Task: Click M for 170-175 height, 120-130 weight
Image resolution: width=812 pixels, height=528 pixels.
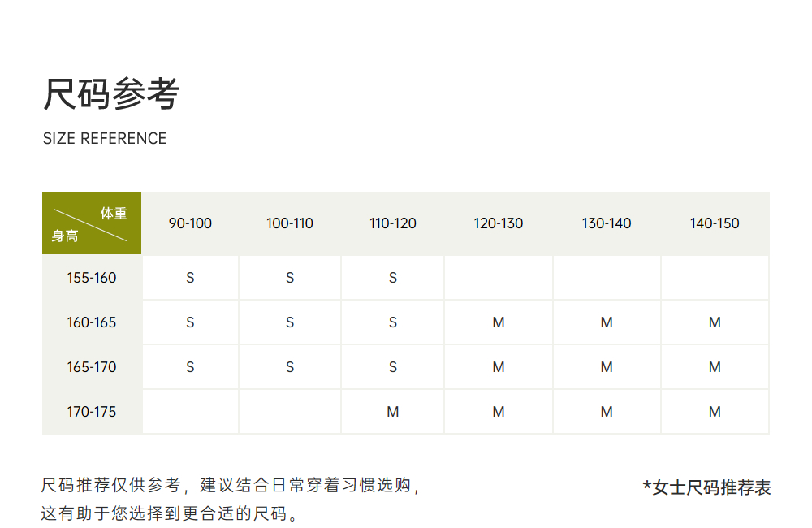Action: coord(499,411)
